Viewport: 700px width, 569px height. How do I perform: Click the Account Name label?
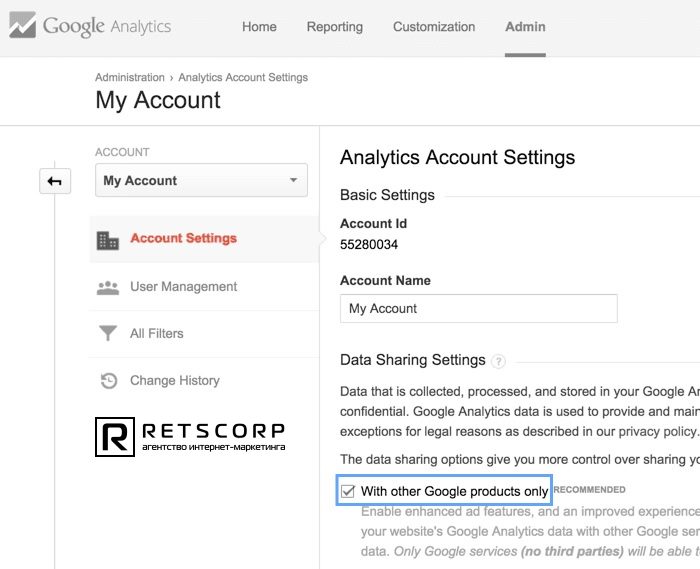[385, 280]
